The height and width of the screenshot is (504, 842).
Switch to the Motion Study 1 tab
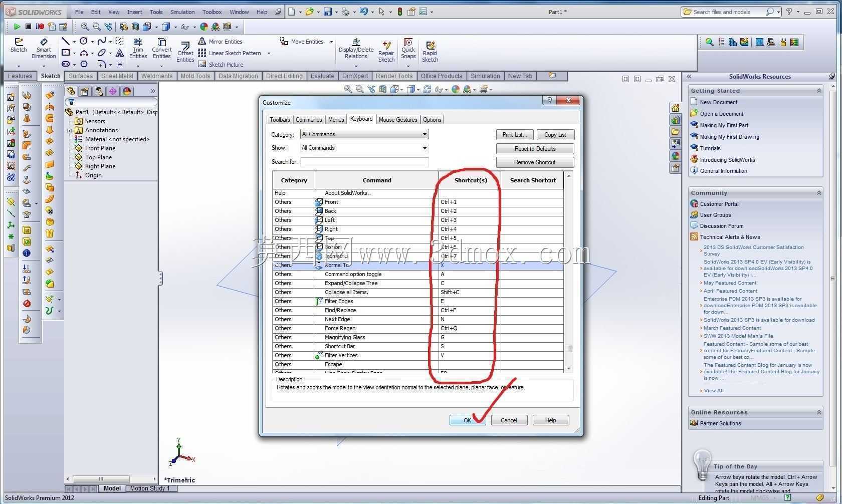150,488
